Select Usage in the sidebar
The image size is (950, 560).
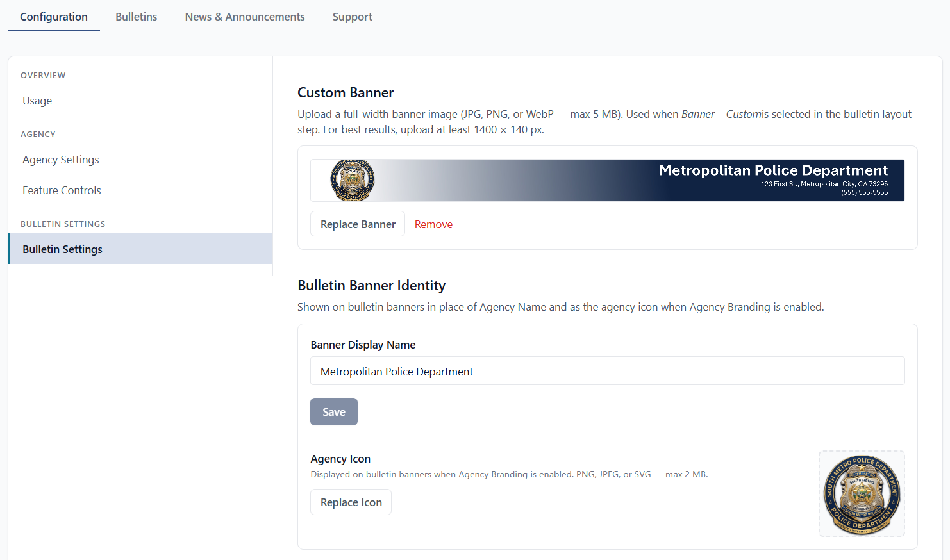pyautogui.click(x=37, y=101)
